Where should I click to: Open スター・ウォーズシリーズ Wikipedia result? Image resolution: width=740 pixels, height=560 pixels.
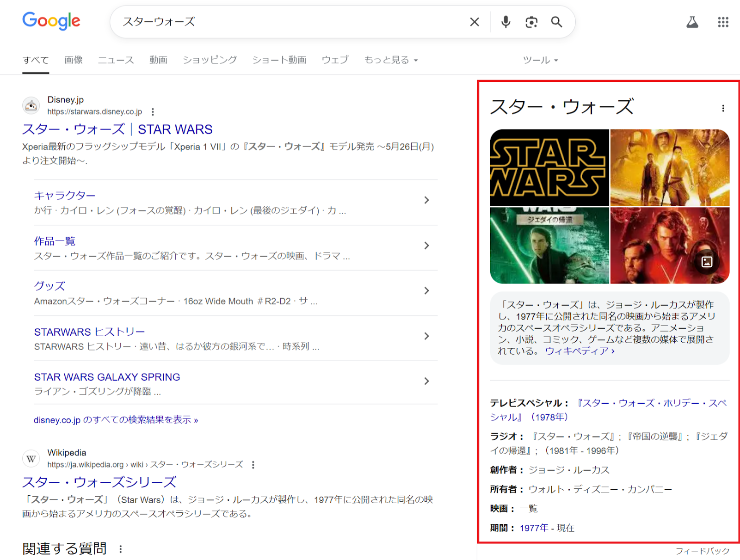pyautogui.click(x=99, y=482)
